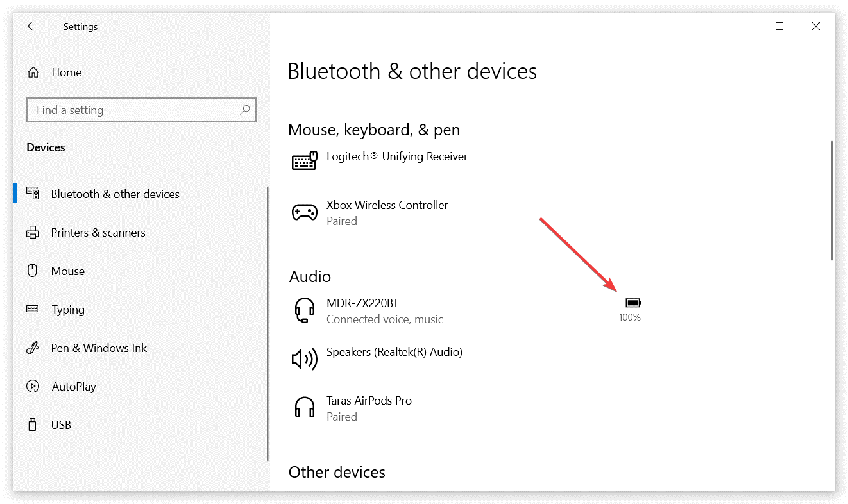Click the MDR-ZX220BT battery level icon
The height and width of the screenshot is (504, 848).
633,303
